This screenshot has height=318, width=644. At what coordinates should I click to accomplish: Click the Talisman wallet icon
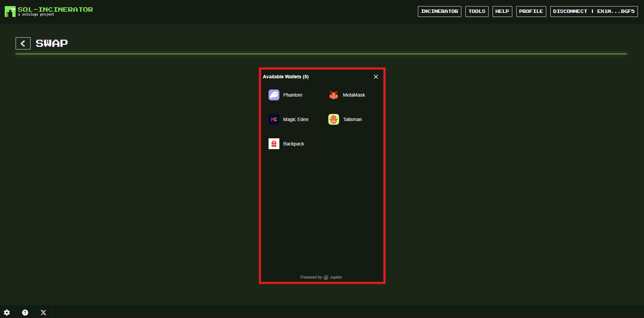(x=333, y=119)
